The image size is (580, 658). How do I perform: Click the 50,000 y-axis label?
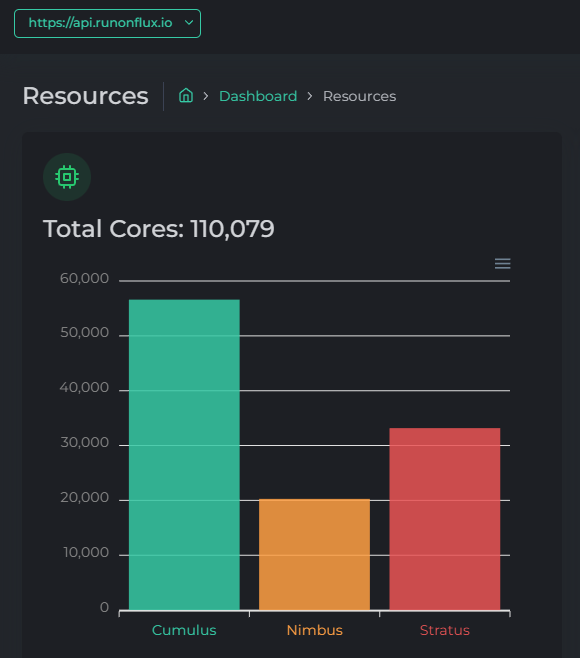[84, 332]
